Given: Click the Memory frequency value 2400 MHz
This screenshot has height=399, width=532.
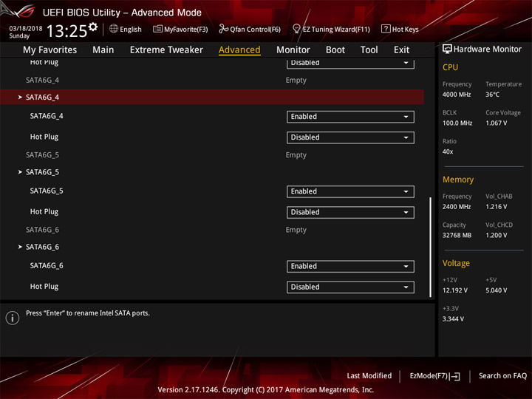Looking at the screenshot, I should click(x=457, y=207).
